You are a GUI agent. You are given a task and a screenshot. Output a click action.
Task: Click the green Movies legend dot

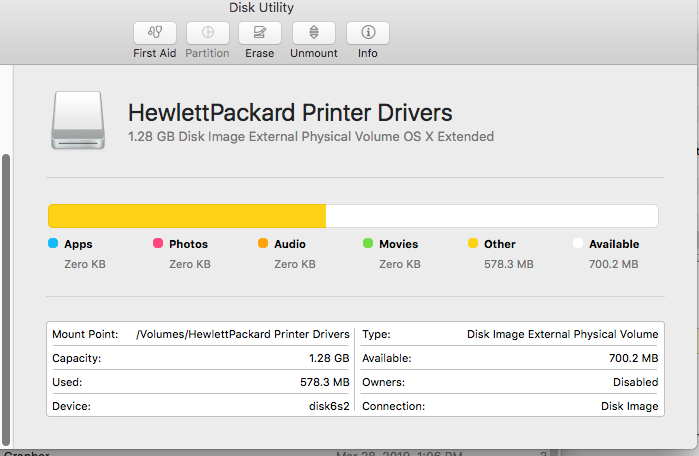(368, 243)
